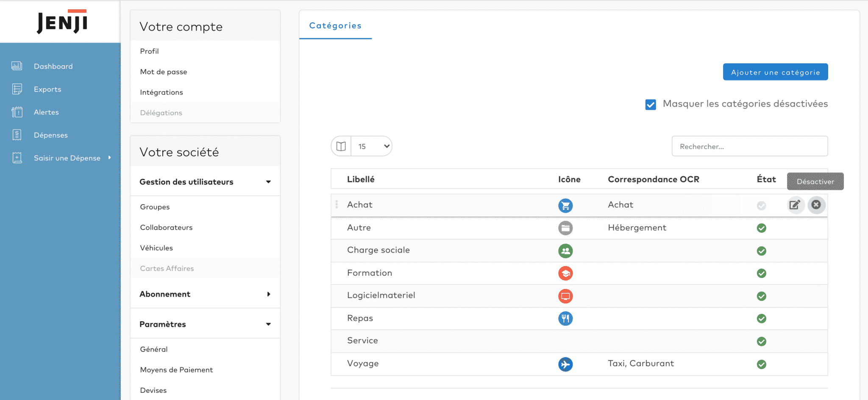Click the Charge sociale people icon
Screen dimensions: 868x400
tap(565, 251)
